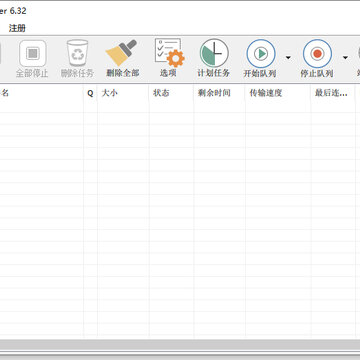Stop the queue (停止队列) record icon

[317, 53]
